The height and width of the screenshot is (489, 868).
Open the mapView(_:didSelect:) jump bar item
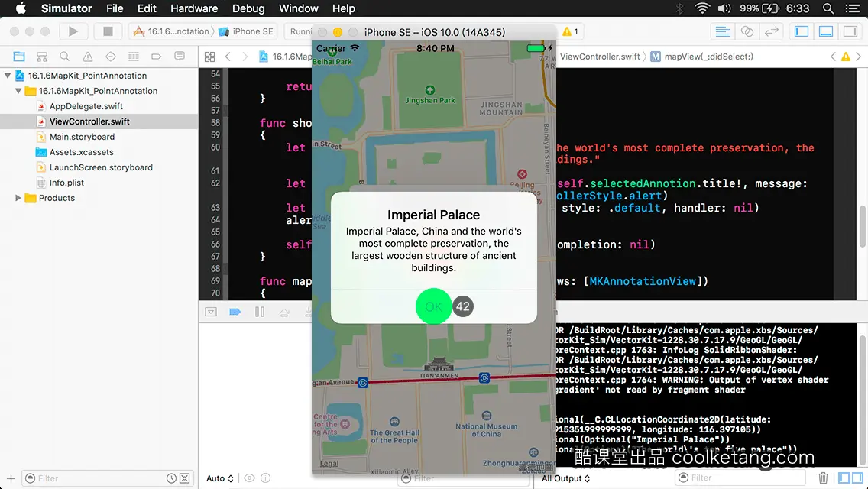point(702,57)
